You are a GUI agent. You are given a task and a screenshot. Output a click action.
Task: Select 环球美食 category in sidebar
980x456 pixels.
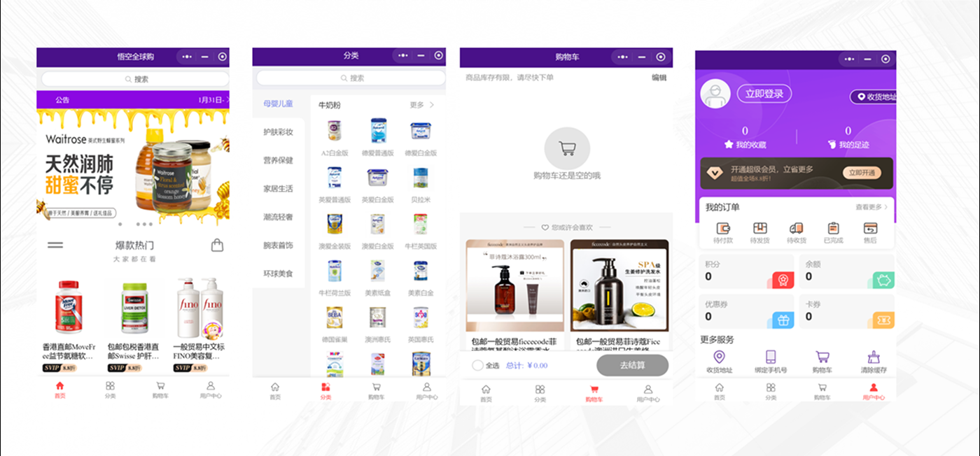pos(278,273)
